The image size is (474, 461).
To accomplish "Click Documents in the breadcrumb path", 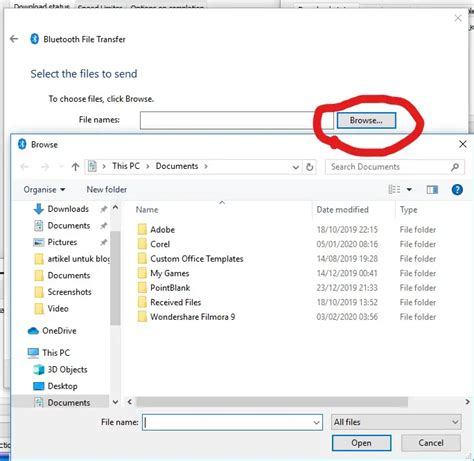I will (x=177, y=166).
